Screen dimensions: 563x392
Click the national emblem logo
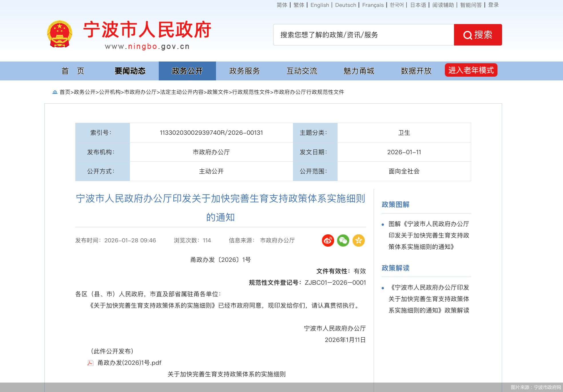pyautogui.click(x=59, y=34)
